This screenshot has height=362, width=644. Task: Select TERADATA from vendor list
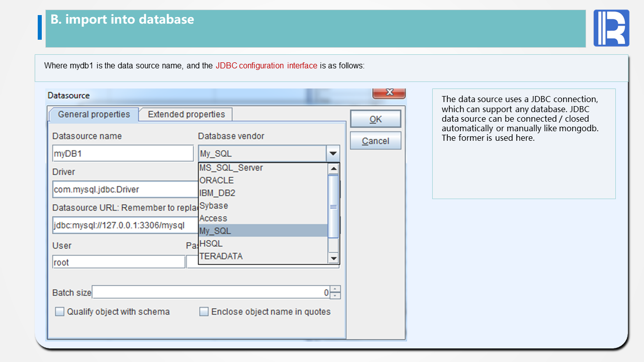click(221, 256)
